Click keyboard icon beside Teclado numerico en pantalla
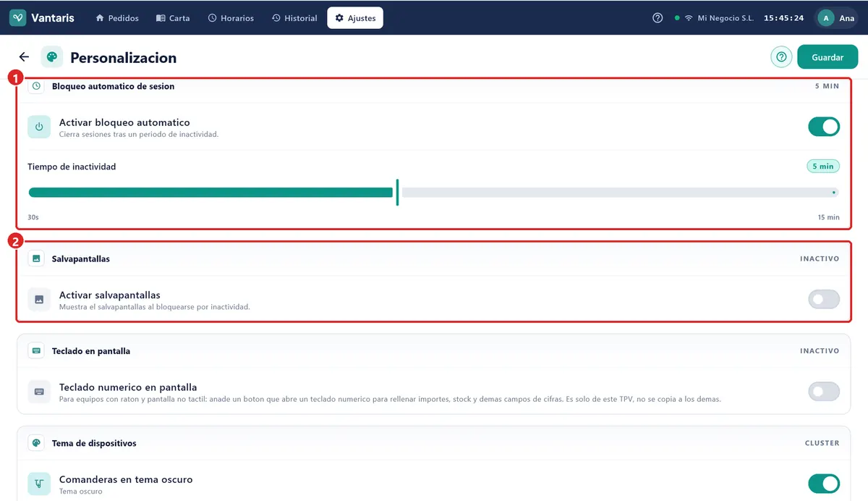The width and height of the screenshot is (868, 501). point(39,392)
